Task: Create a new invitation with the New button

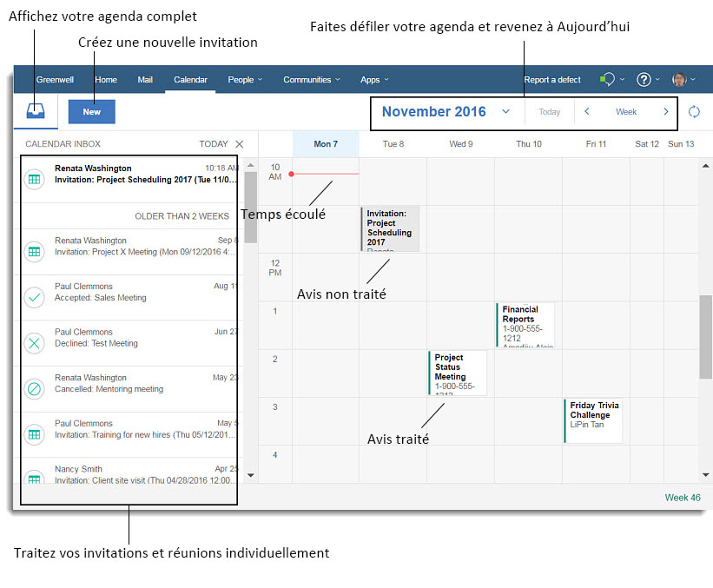Action: 91,111
